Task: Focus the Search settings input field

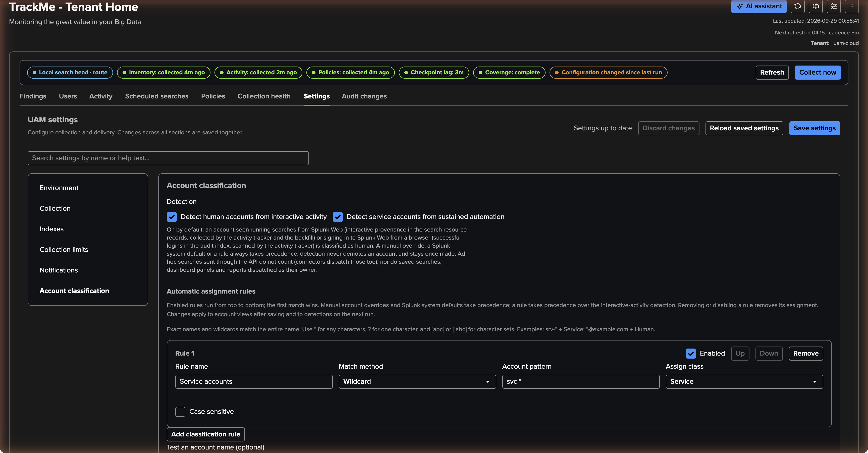Action: [168, 158]
